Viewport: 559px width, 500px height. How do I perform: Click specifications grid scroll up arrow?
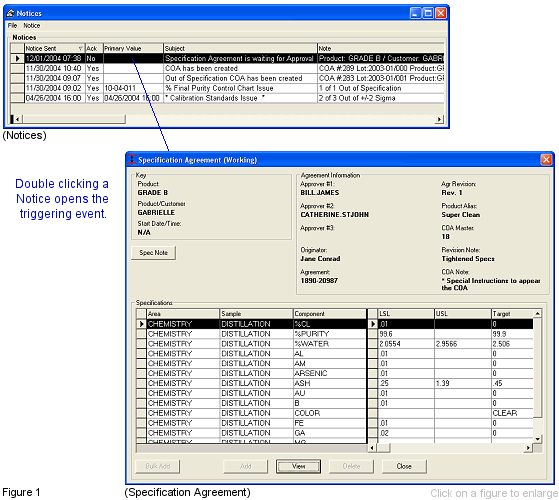click(x=537, y=313)
